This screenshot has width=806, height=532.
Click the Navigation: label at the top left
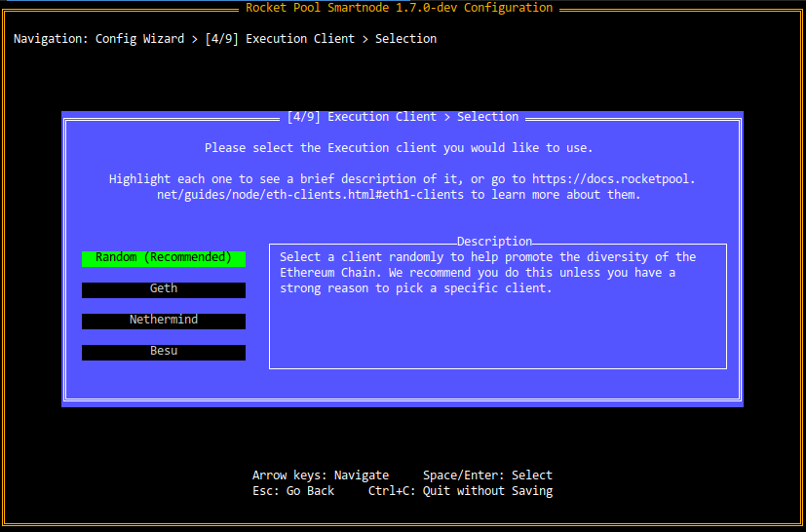(x=50, y=39)
